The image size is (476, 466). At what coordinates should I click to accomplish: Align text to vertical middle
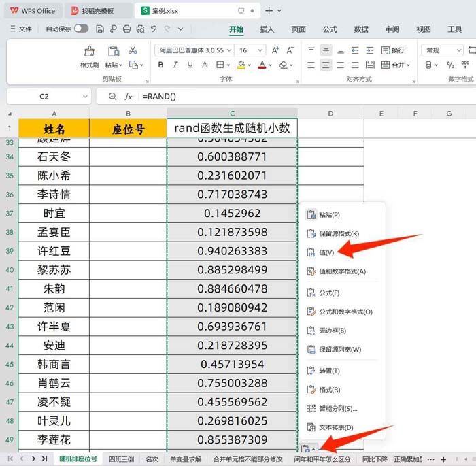(x=326, y=50)
